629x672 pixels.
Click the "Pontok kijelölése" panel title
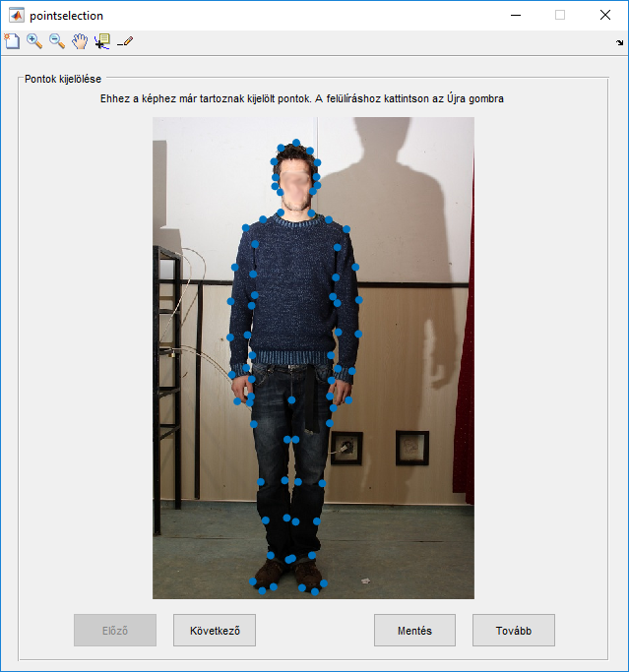pos(63,79)
